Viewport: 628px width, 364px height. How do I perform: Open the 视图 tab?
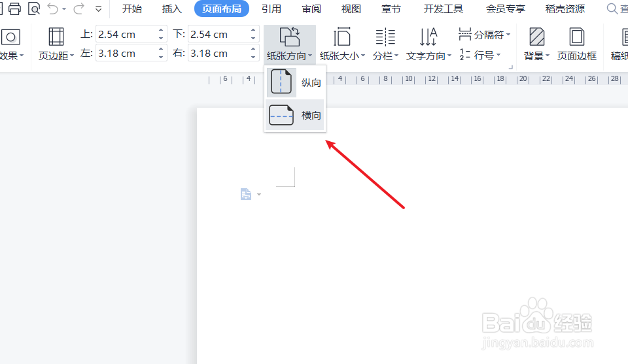[x=351, y=8]
